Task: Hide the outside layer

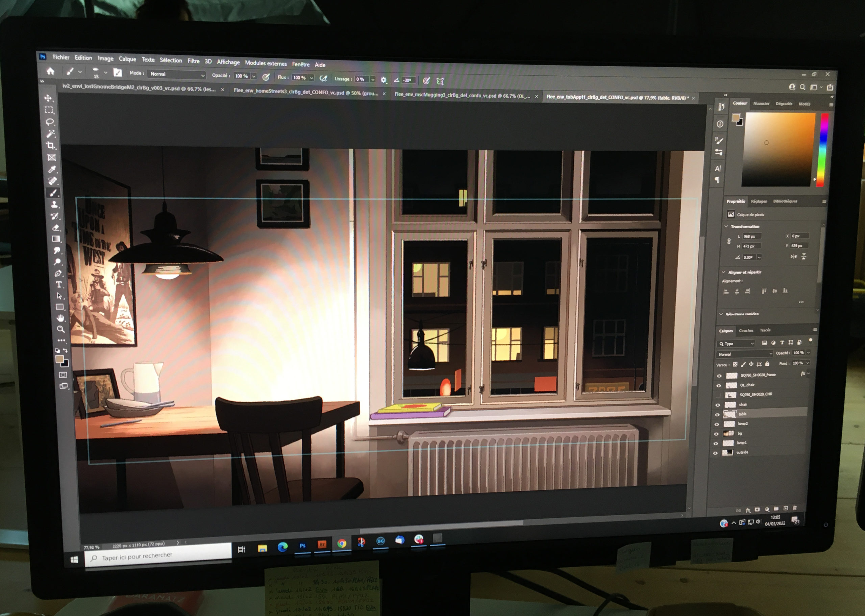Action: pyautogui.click(x=715, y=453)
